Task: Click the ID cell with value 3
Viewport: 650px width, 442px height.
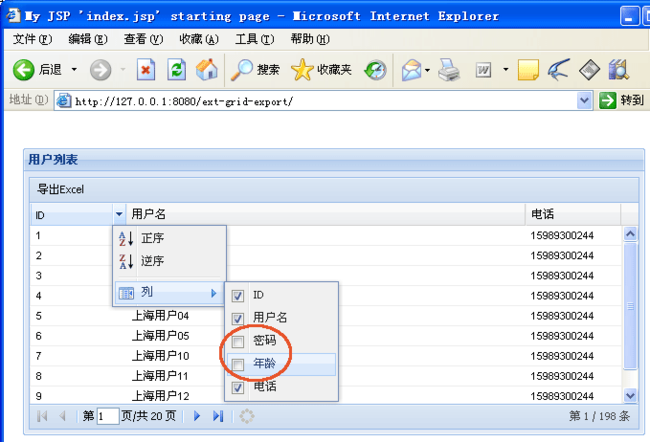Action: pos(71,276)
